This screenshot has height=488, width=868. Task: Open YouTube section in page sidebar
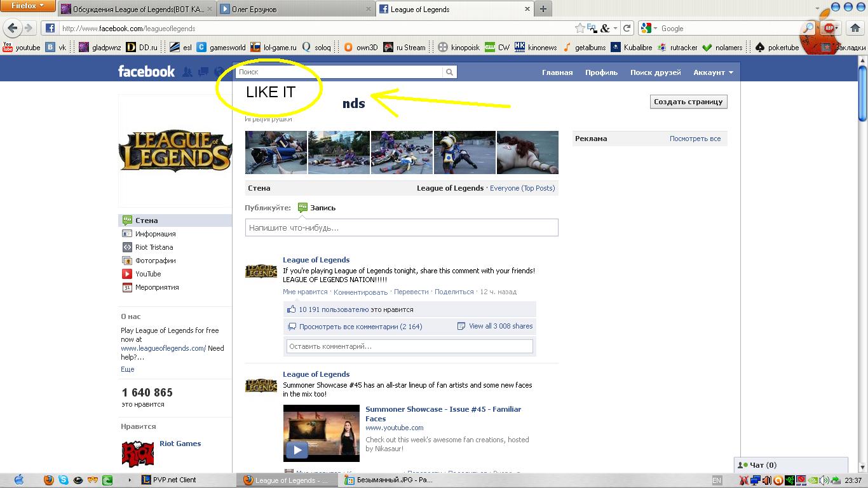click(x=147, y=274)
